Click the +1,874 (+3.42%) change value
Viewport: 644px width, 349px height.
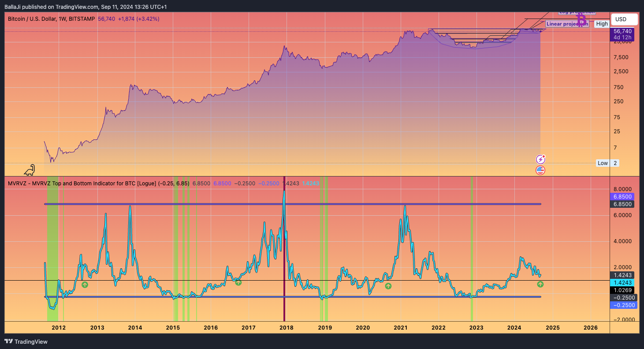[138, 19]
